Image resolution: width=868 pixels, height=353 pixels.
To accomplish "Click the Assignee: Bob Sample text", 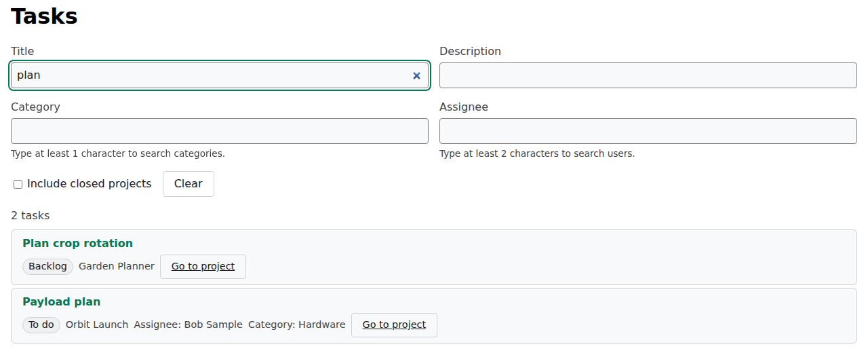I will tap(188, 324).
